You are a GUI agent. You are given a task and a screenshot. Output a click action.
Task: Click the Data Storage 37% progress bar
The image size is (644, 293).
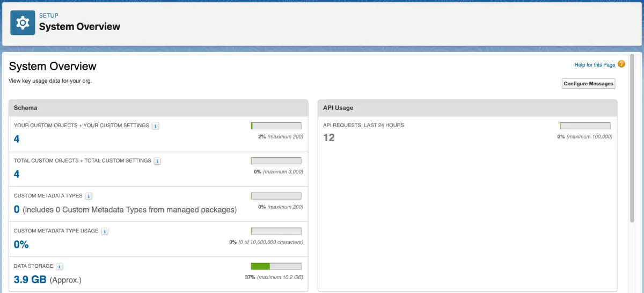coord(276,266)
